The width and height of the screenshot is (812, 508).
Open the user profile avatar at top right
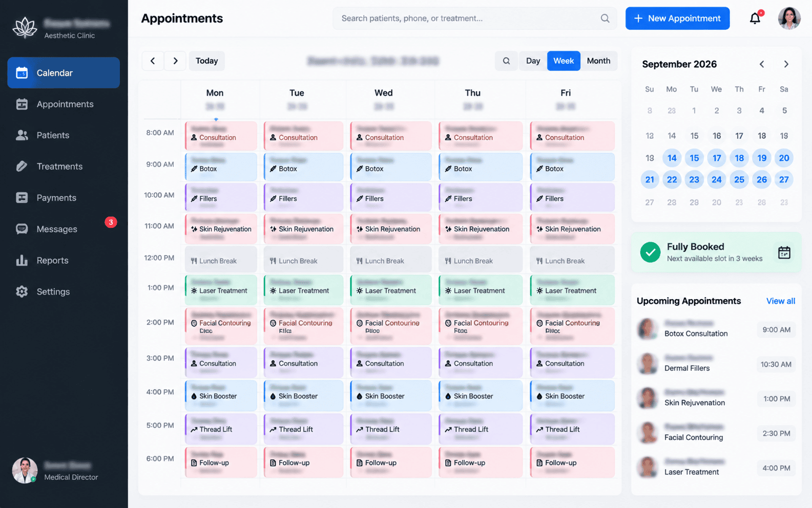click(789, 18)
